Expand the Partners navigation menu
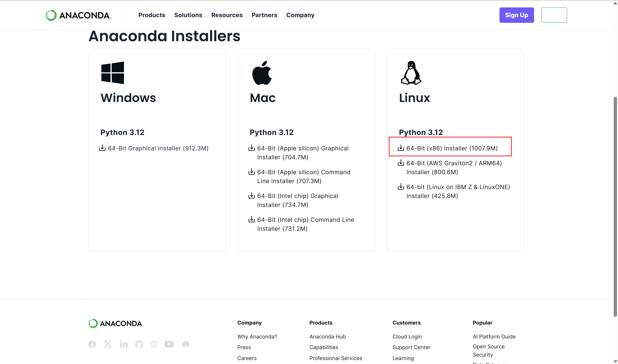The image size is (618, 364). pyautogui.click(x=264, y=15)
